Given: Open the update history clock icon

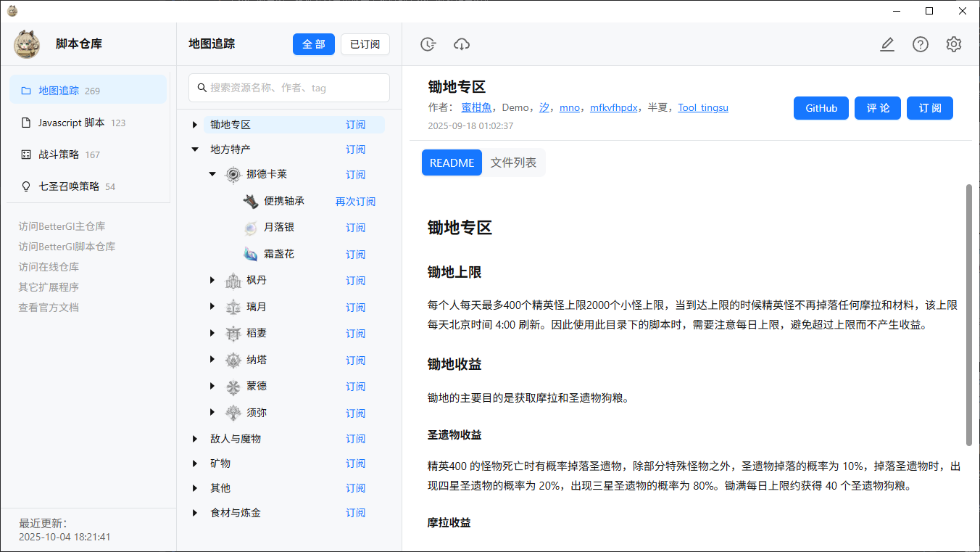Looking at the screenshot, I should (428, 44).
